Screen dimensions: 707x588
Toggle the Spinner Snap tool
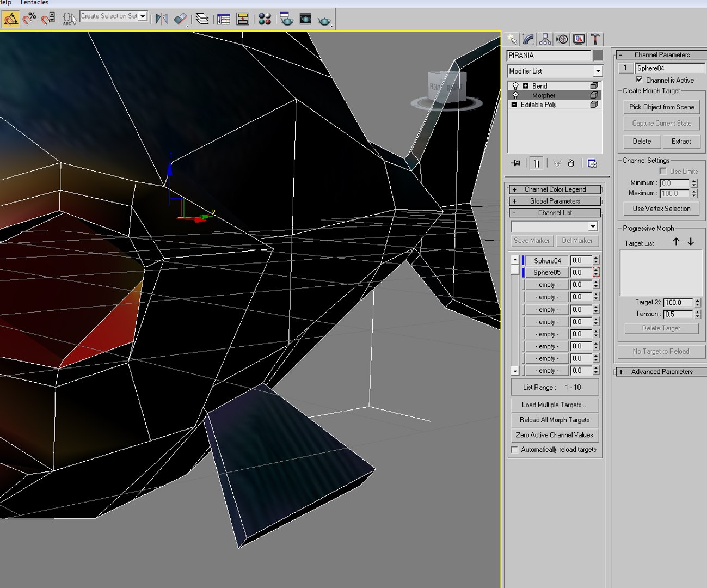(x=48, y=19)
